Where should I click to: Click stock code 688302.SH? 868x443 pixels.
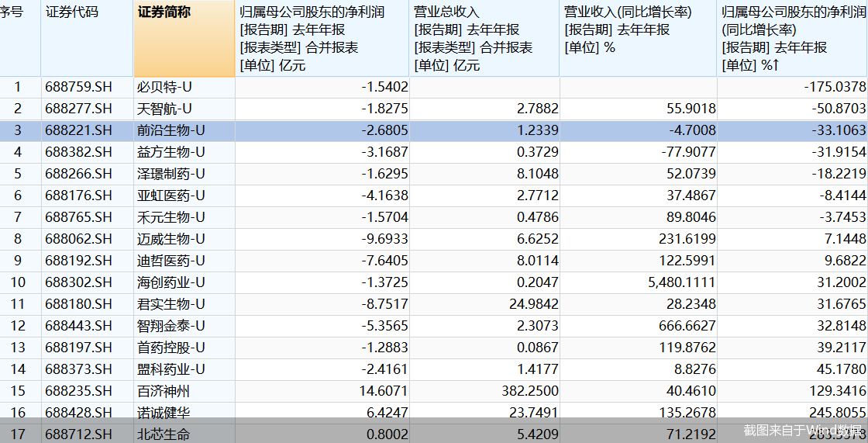[78, 282]
